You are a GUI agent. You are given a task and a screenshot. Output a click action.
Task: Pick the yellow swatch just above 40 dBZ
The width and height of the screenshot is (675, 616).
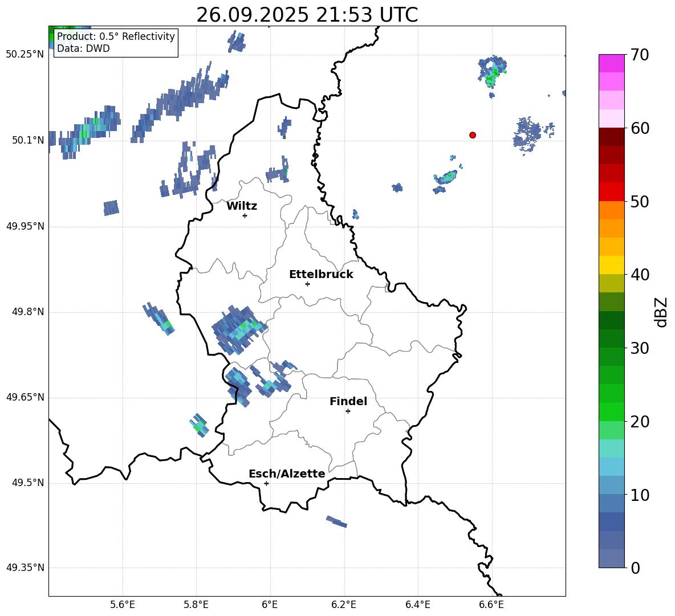point(612,264)
